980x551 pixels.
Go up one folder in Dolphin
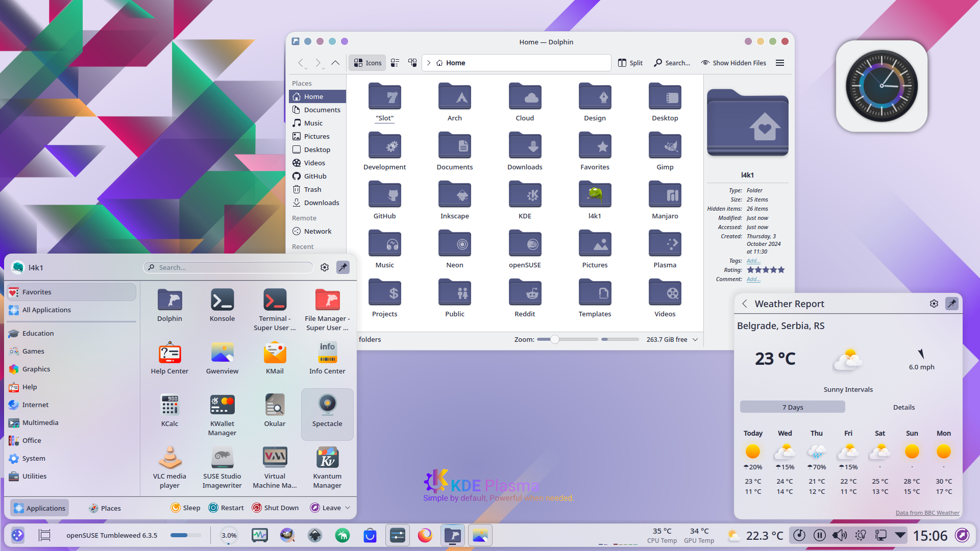pyautogui.click(x=335, y=63)
